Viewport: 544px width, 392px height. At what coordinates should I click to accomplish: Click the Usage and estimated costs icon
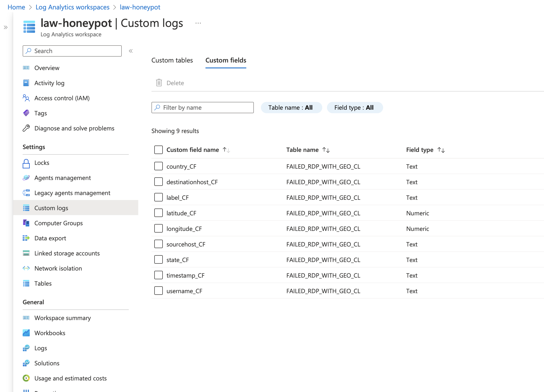[x=26, y=378]
